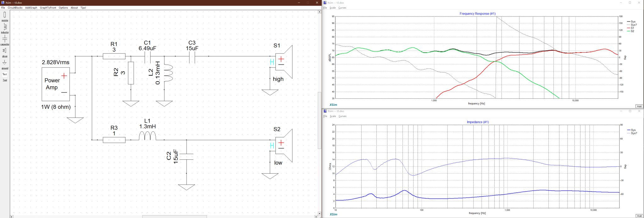644x218 pixels.
Task: Click the S2 green legend entry
Action: point(630,31)
